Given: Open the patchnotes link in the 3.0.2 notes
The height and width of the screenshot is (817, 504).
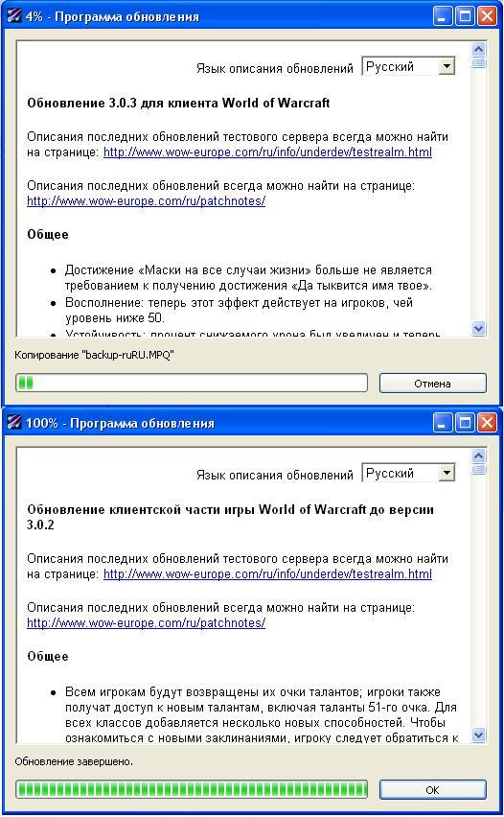Looking at the screenshot, I should point(146,623).
